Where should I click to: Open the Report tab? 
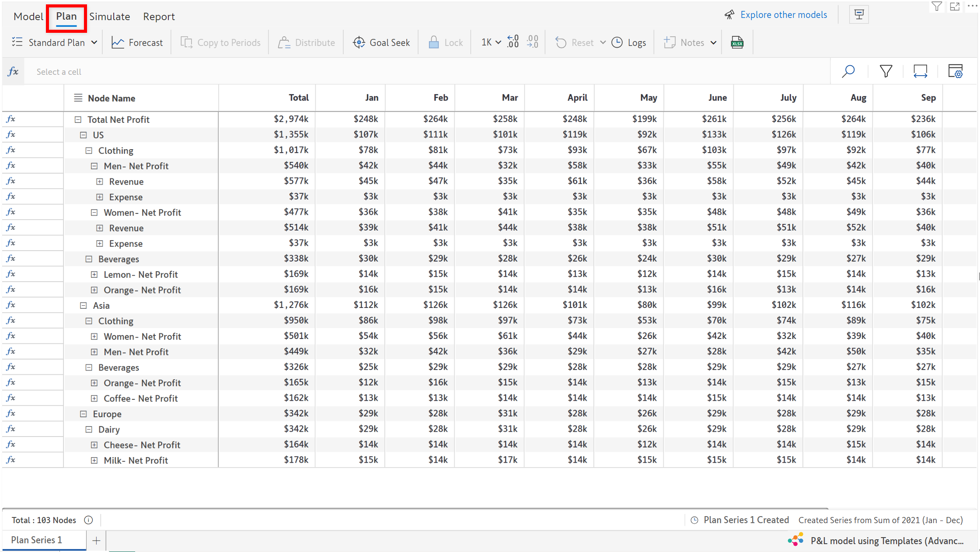159,17
